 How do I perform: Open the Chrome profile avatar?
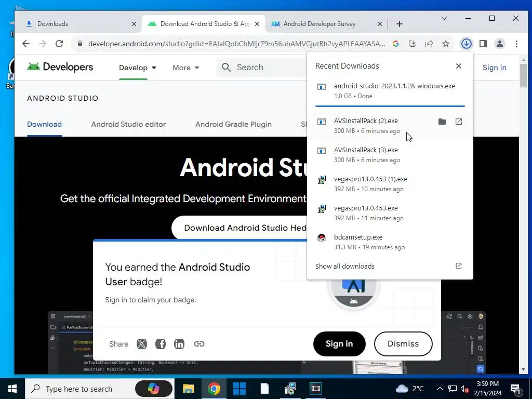500,44
